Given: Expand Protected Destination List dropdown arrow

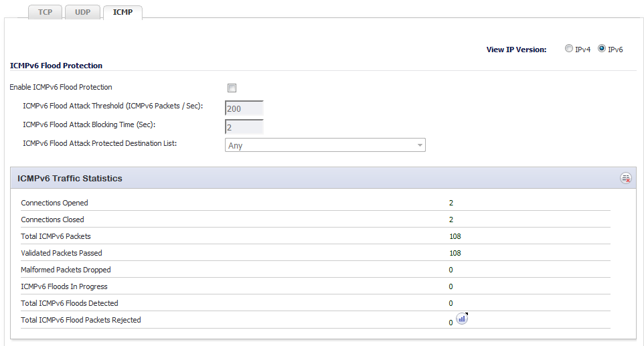Looking at the screenshot, I should pos(420,145).
